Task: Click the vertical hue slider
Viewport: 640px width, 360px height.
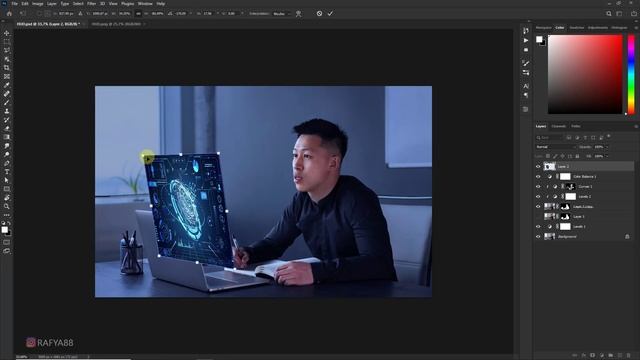Action: [631, 74]
